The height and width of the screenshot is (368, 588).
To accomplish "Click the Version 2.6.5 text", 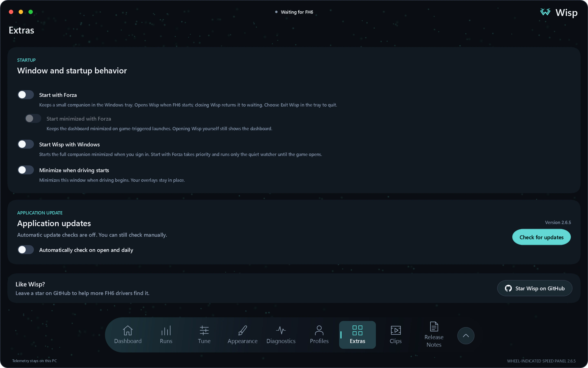I will [558, 222].
